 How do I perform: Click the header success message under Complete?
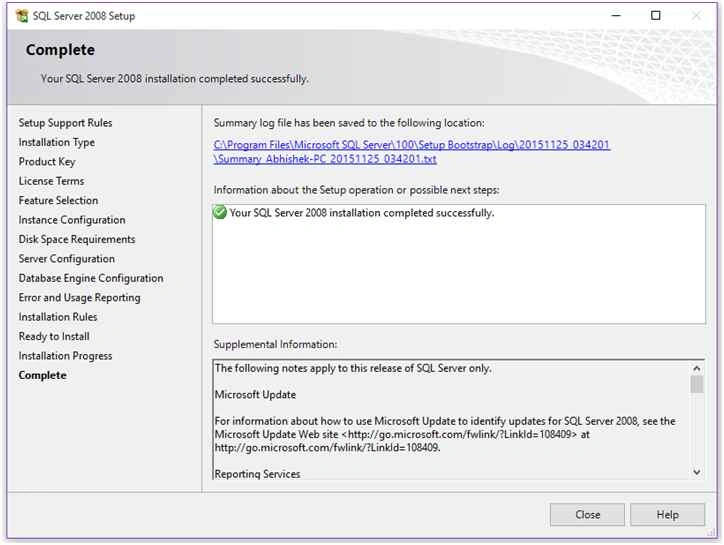point(174,79)
